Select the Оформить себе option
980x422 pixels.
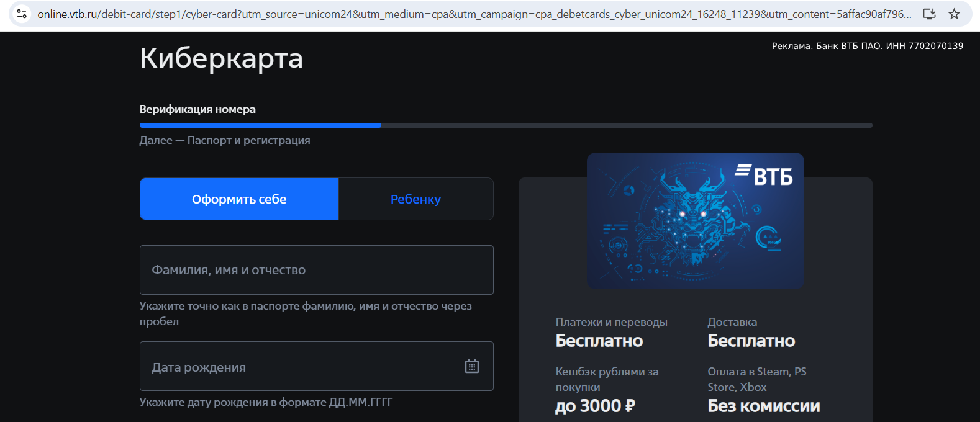click(239, 199)
